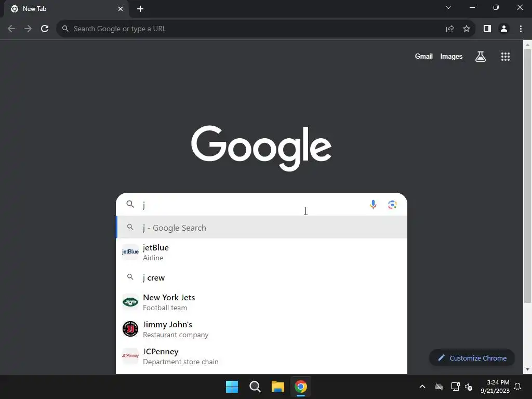Show hidden system tray icons
Viewport: 532px width, 399px height.
click(422, 387)
